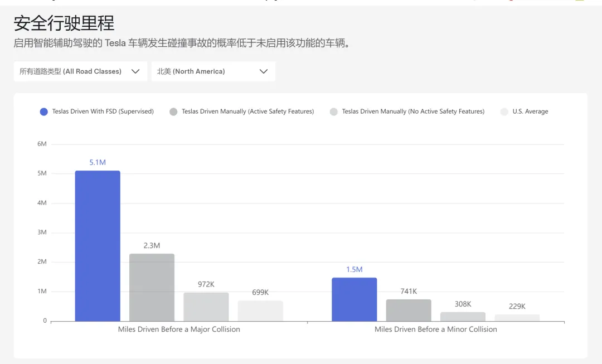Click 'Miles Driven Before a Major Collision' axis label
The height and width of the screenshot is (364, 602).
point(179,329)
